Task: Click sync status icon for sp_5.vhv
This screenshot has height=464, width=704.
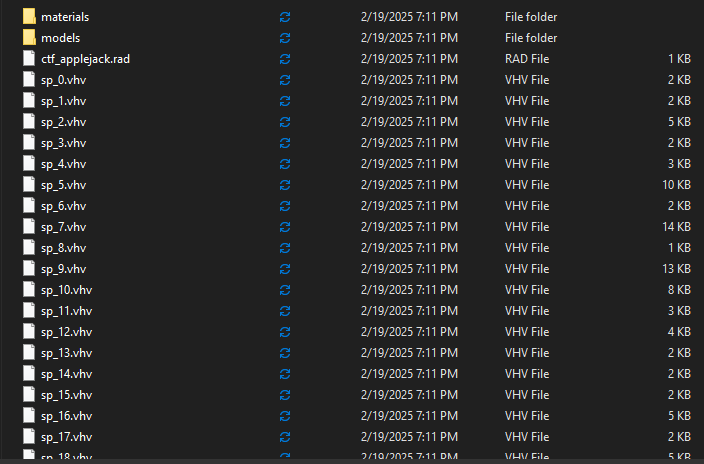Action: (285, 185)
